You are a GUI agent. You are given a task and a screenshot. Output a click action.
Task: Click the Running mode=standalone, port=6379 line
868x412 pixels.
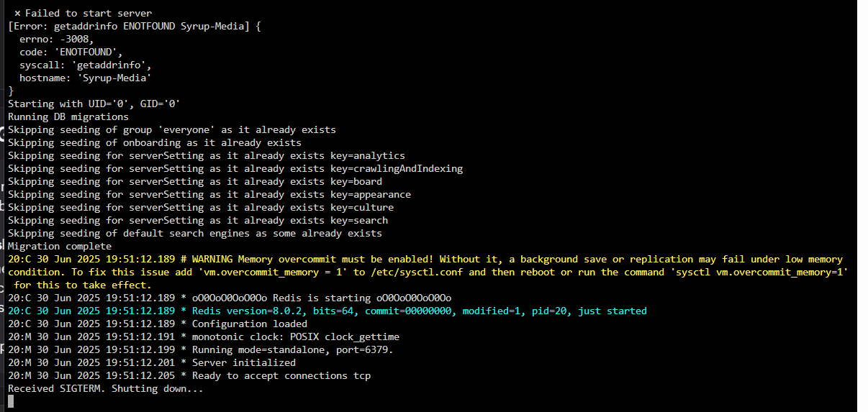[201, 350]
